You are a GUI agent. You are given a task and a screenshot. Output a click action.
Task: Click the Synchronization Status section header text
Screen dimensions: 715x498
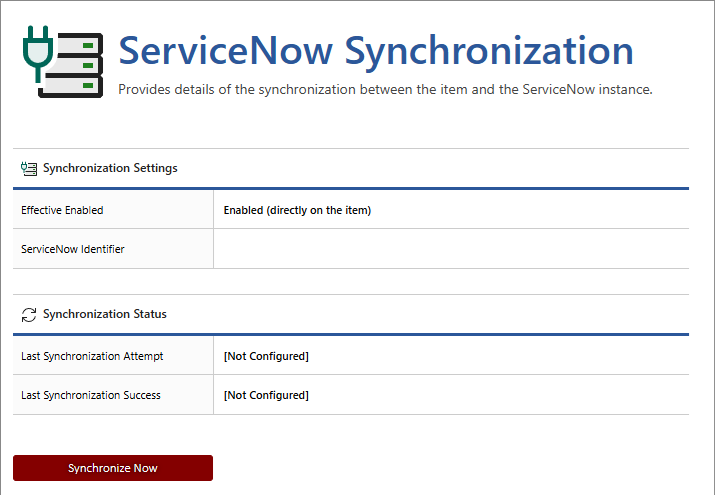pyautogui.click(x=105, y=314)
